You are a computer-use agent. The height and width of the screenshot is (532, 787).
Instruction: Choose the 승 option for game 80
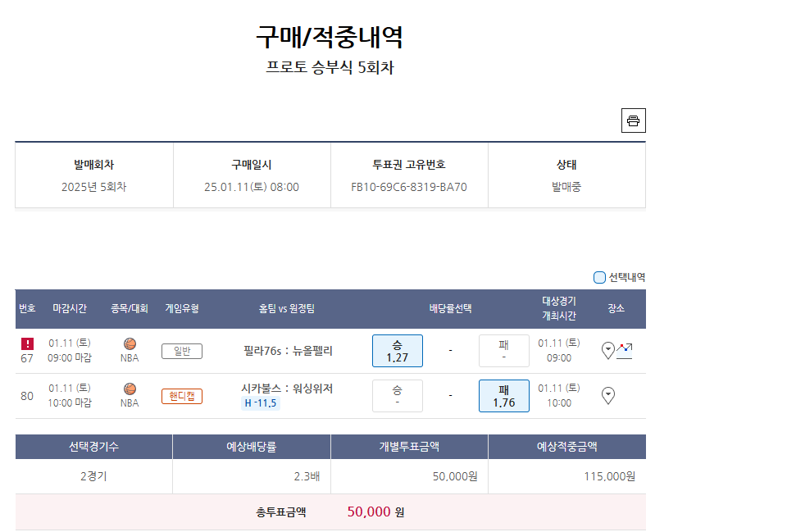[398, 396]
